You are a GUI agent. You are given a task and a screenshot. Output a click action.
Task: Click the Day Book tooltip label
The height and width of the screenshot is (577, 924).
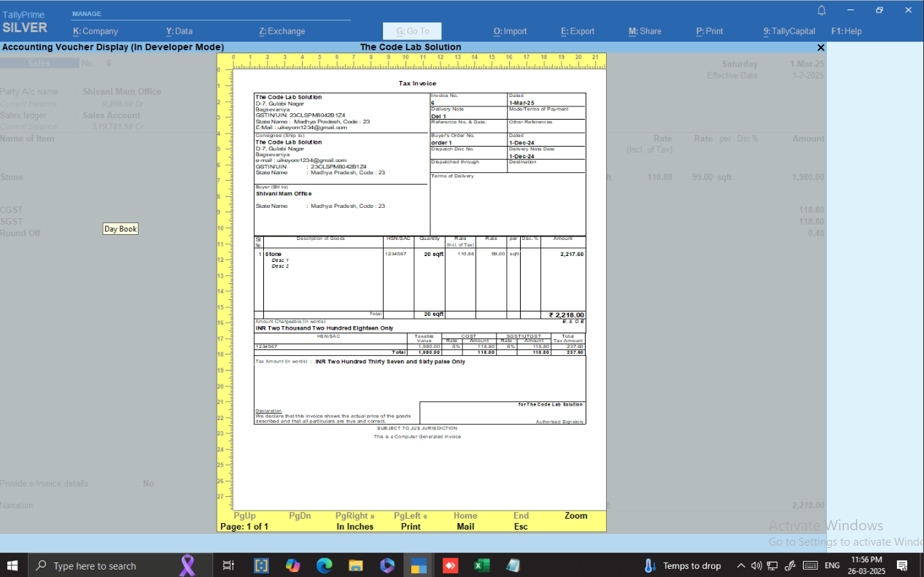click(120, 229)
